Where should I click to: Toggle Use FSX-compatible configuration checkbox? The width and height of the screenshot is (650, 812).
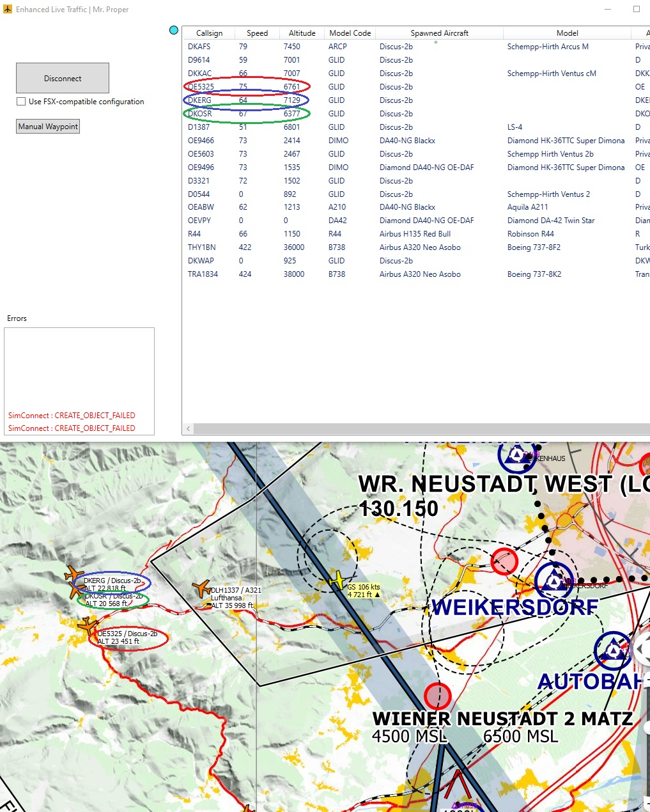coord(21,101)
